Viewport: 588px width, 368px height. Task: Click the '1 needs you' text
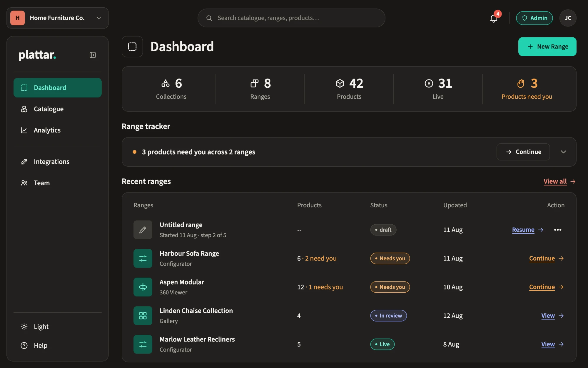[x=326, y=287]
